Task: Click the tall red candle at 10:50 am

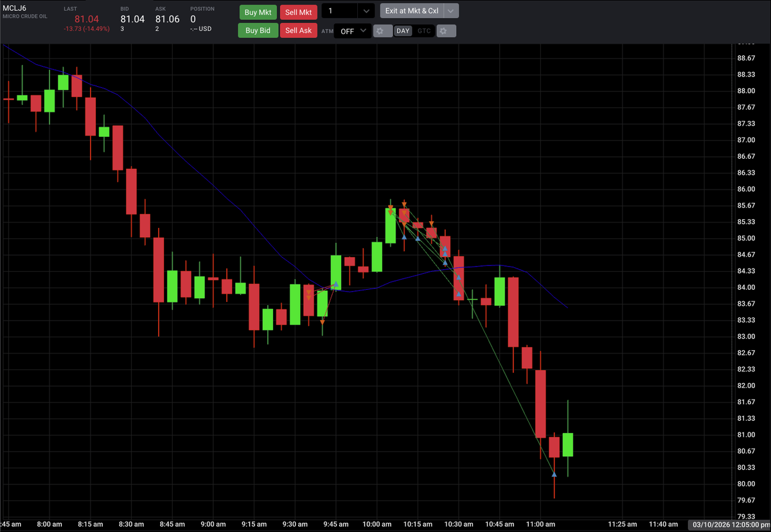Action: [513, 312]
